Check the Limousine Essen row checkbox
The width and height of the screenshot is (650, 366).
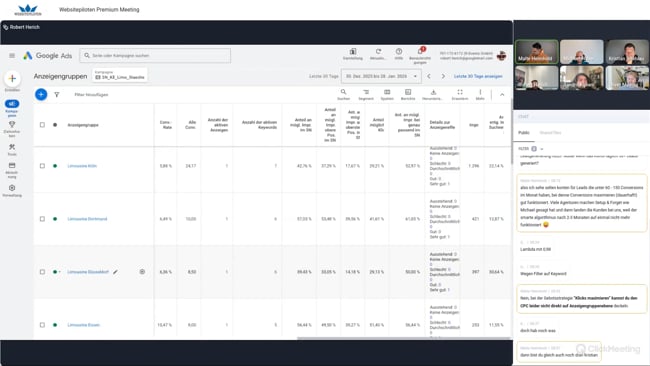pos(42,325)
